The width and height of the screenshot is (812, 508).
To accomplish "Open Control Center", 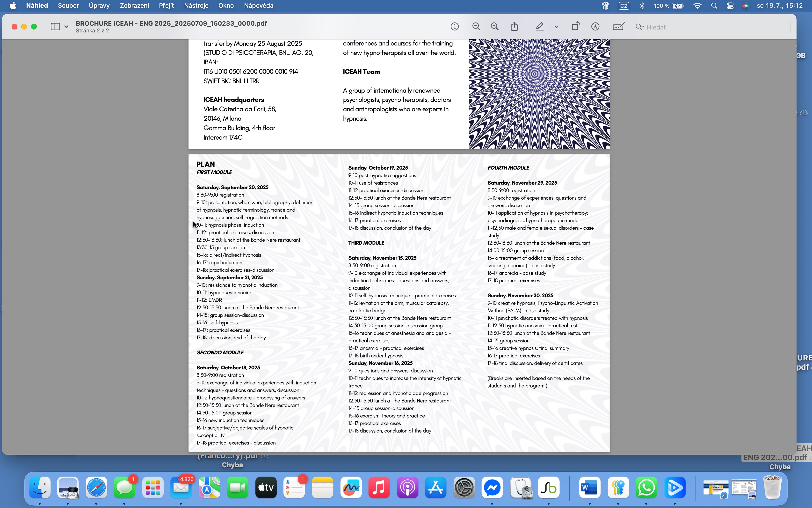I will 730,6.
